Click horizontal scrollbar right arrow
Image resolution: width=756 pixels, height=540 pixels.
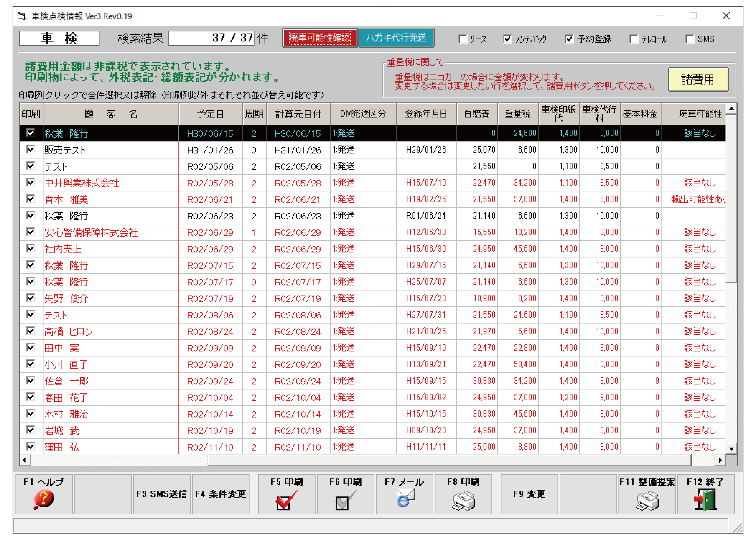pos(720,460)
